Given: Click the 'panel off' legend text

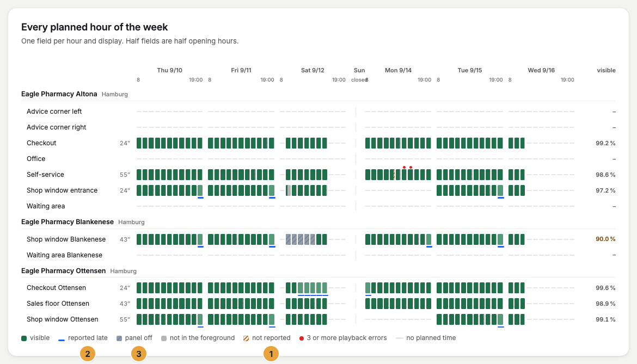Looking at the screenshot, I should 138,338.
